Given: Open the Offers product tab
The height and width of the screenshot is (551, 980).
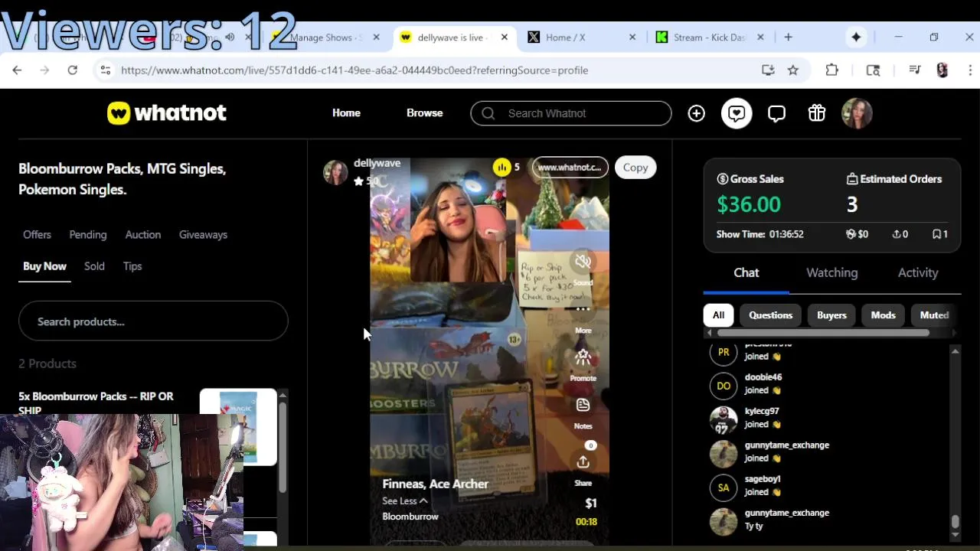Looking at the screenshot, I should (x=37, y=235).
